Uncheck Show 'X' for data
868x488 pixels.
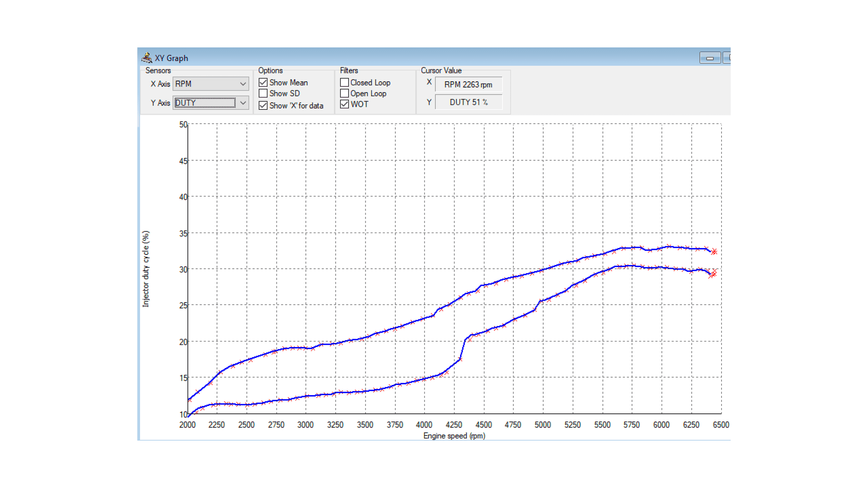263,105
